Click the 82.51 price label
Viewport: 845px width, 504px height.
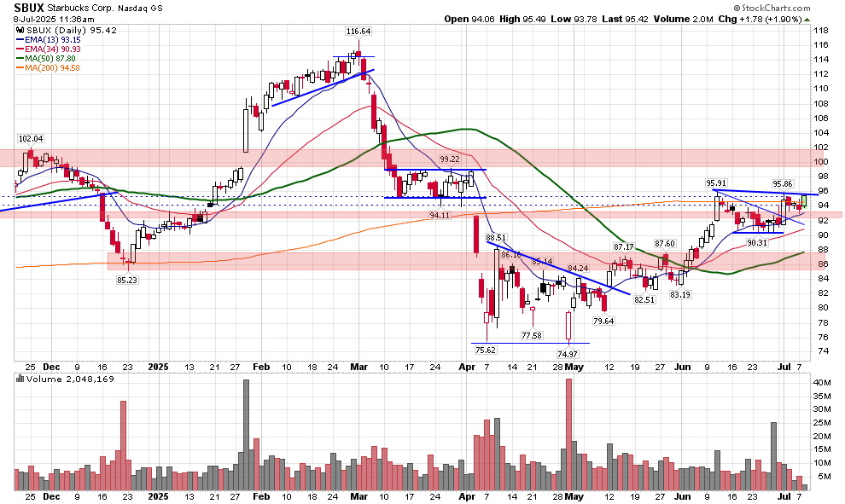click(644, 299)
